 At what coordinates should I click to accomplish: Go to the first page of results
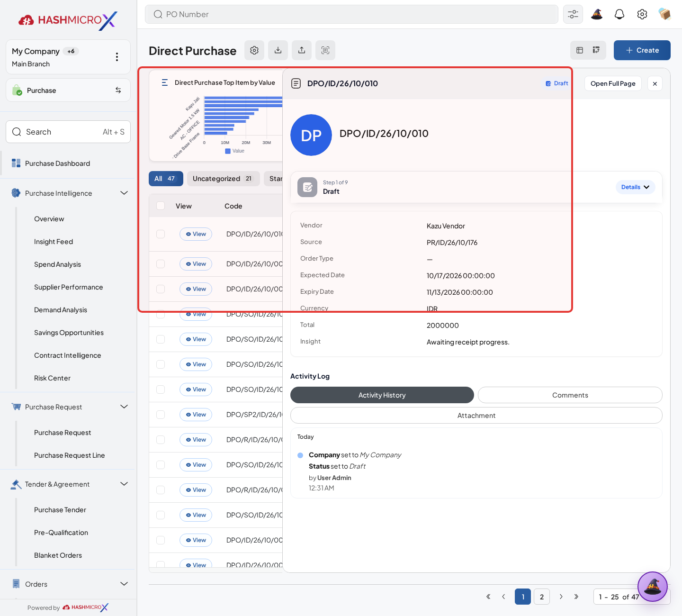pyautogui.click(x=488, y=597)
